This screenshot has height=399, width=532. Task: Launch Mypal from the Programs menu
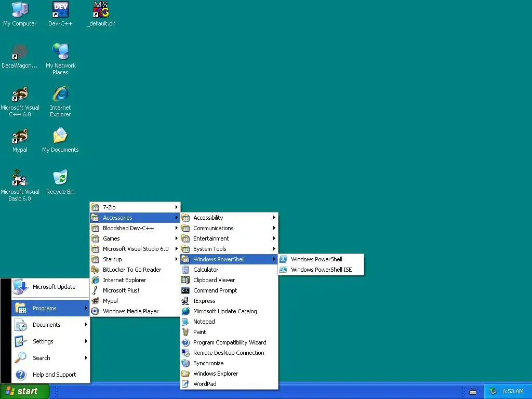click(x=135, y=301)
